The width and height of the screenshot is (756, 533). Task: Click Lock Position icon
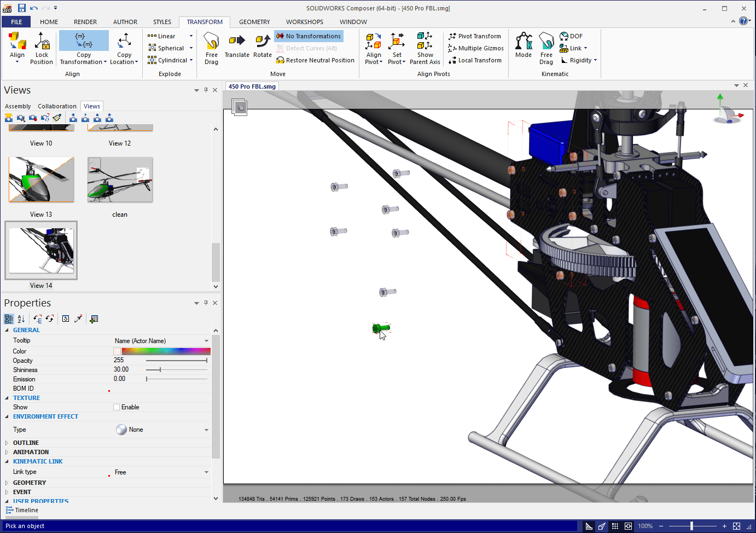click(42, 42)
